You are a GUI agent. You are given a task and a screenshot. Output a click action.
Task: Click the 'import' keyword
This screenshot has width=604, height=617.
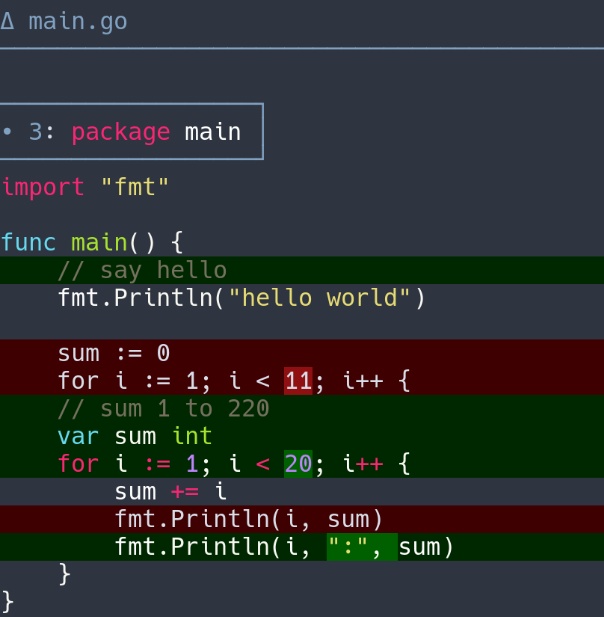[x=43, y=187]
